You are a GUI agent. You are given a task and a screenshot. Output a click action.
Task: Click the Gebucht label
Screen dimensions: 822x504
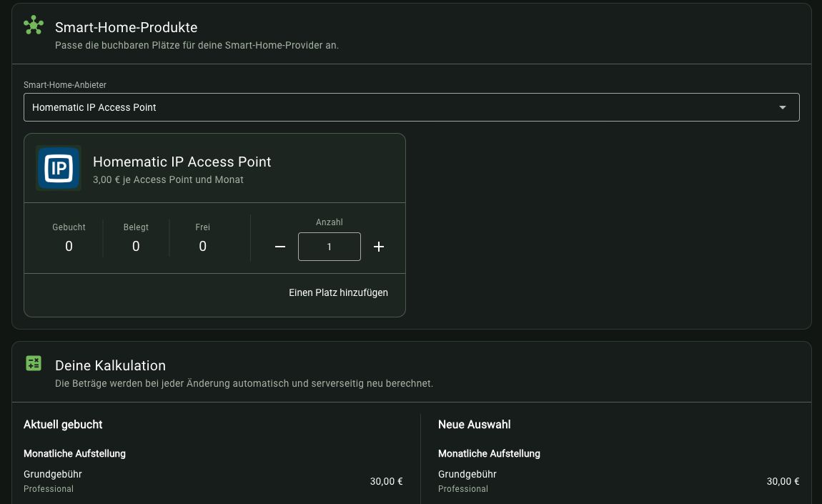(69, 227)
